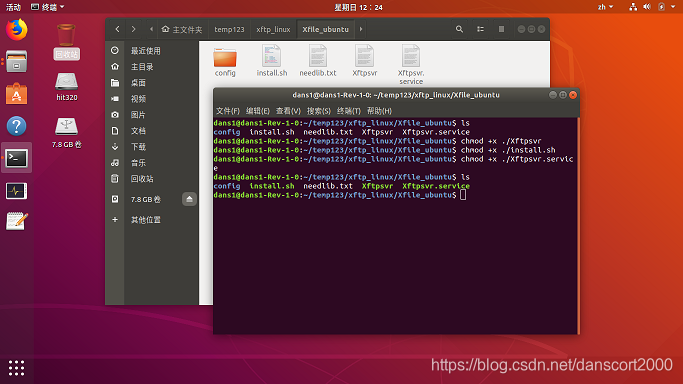Open the 编辑(E) terminal menu

click(257, 111)
